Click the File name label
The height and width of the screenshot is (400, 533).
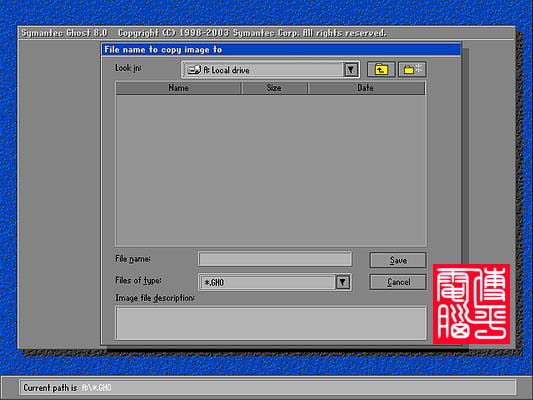pyautogui.click(x=133, y=259)
